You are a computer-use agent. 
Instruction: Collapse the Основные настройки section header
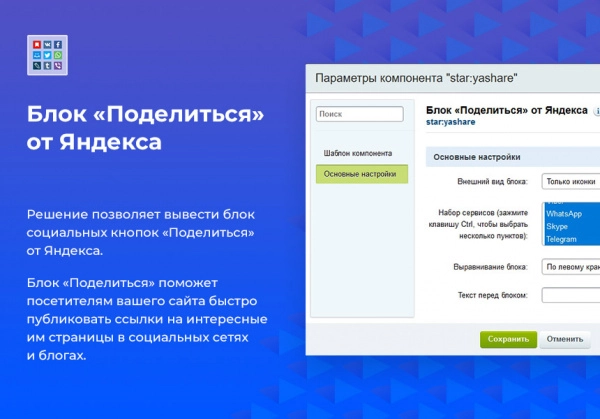click(513, 157)
